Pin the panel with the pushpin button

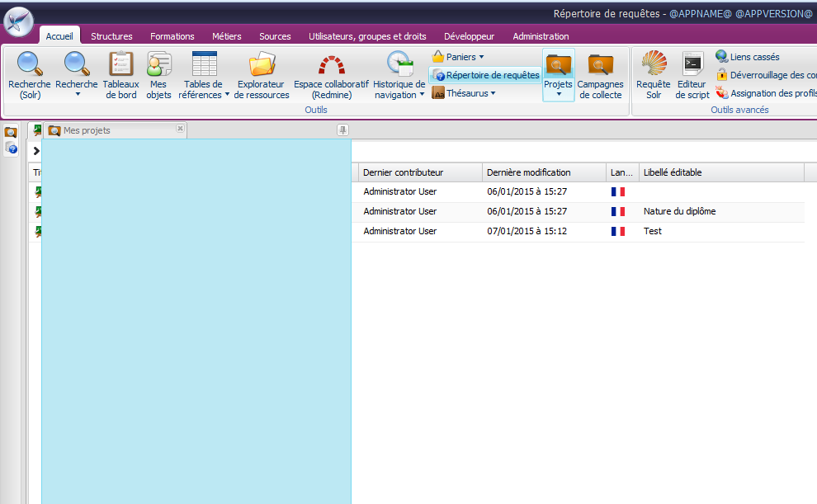tap(343, 130)
